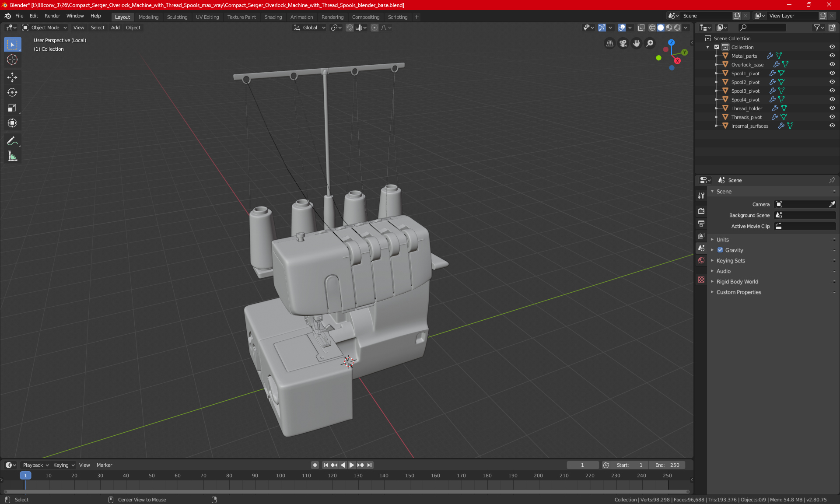The image size is (840, 504).
Task: Expand the Audio panel
Action: tap(723, 271)
